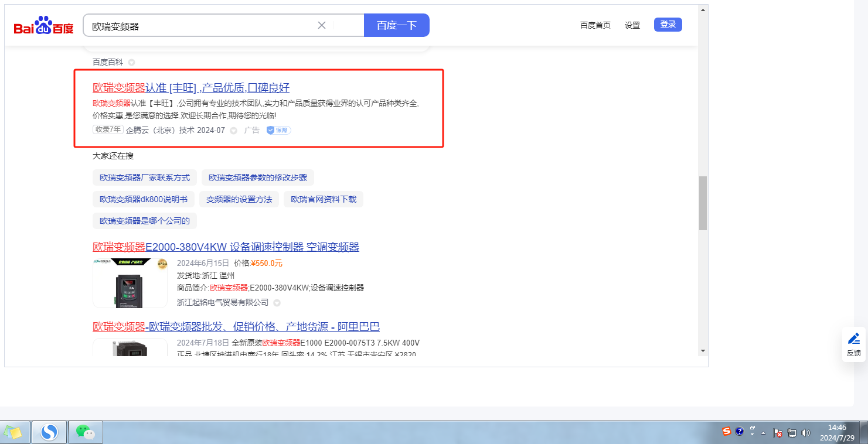
Task: Click the E2000 inverter product thumbnail
Action: 130,283
